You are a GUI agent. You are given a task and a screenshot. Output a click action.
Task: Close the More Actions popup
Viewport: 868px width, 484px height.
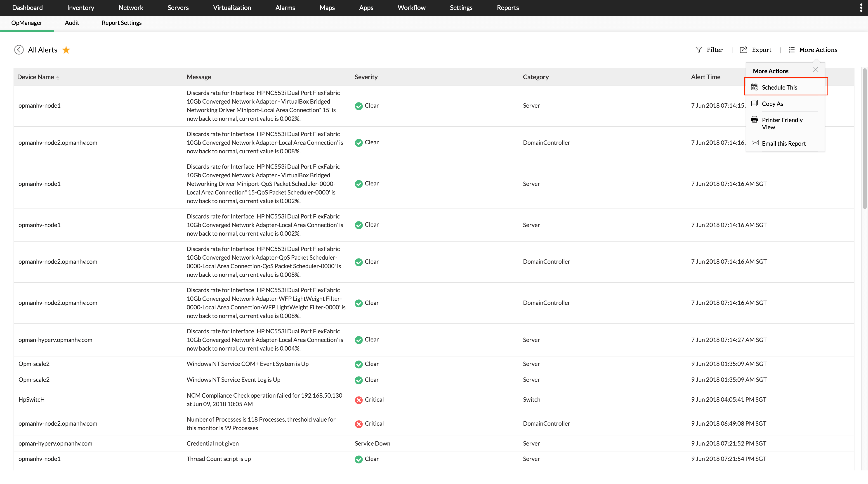[x=815, y=69]
